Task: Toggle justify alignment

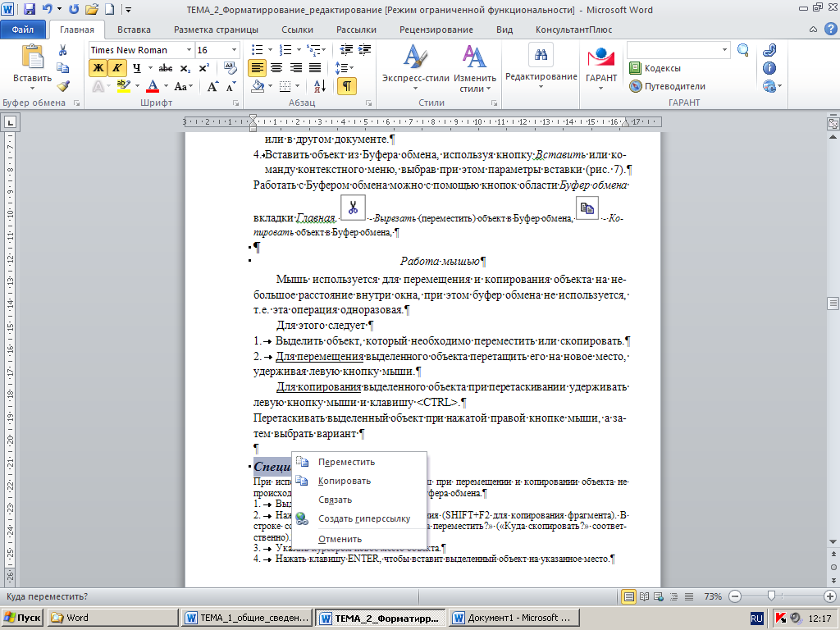Action: pyautogui.click(x=315, y=68)
